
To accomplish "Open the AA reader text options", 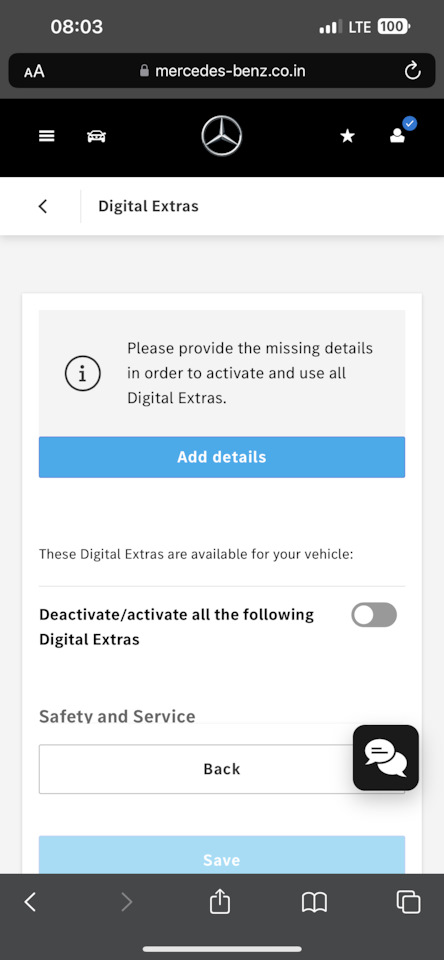I will [34, 72].
